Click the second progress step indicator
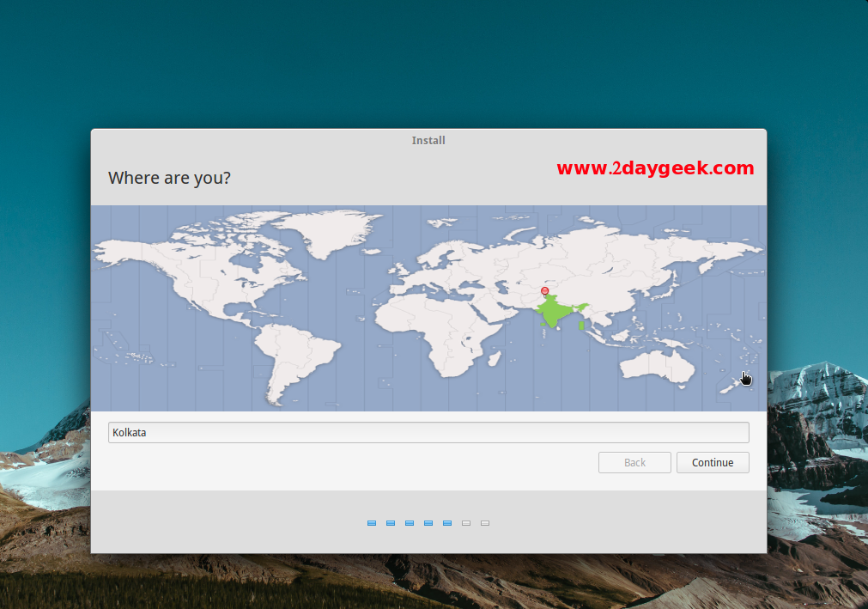This screenshot has width=868, height=609. tap(391, 522)
